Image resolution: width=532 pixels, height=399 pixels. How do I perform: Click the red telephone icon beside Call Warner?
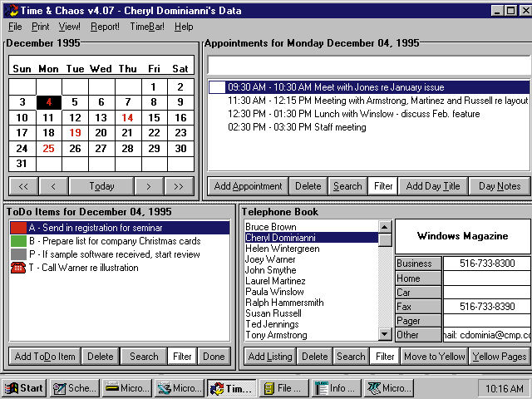pyautogui.click(x=17, y=268)
